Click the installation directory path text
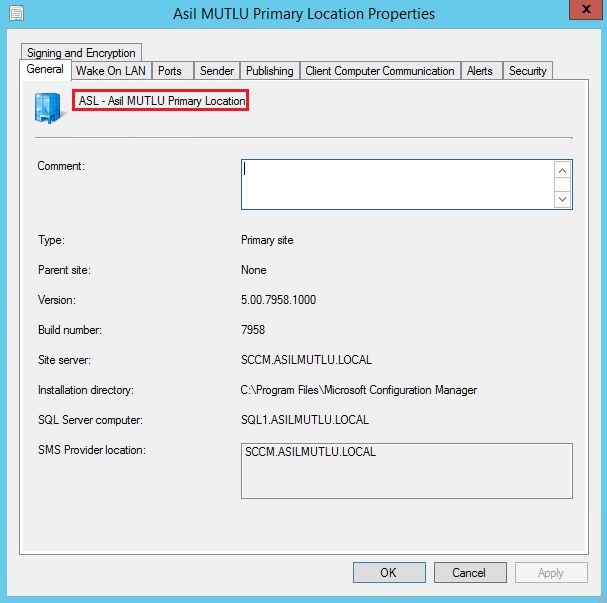 358,390
